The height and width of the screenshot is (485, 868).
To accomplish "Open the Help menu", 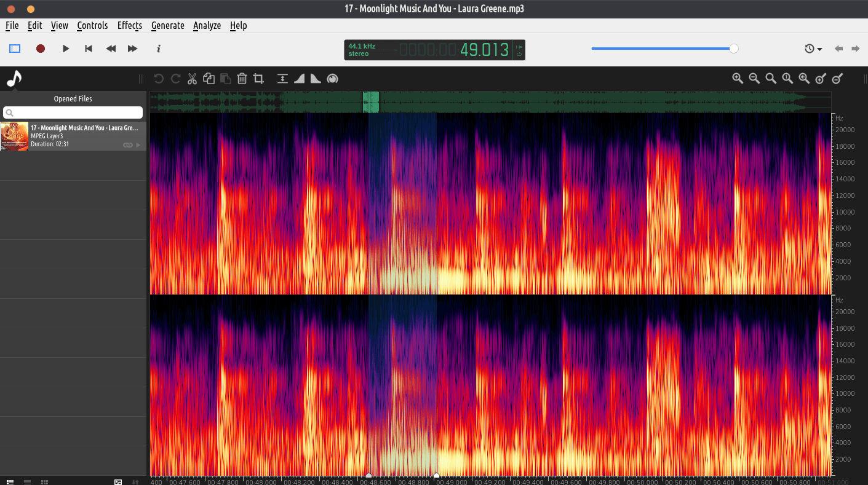I will pyautogui.click(x=239, y=25).
